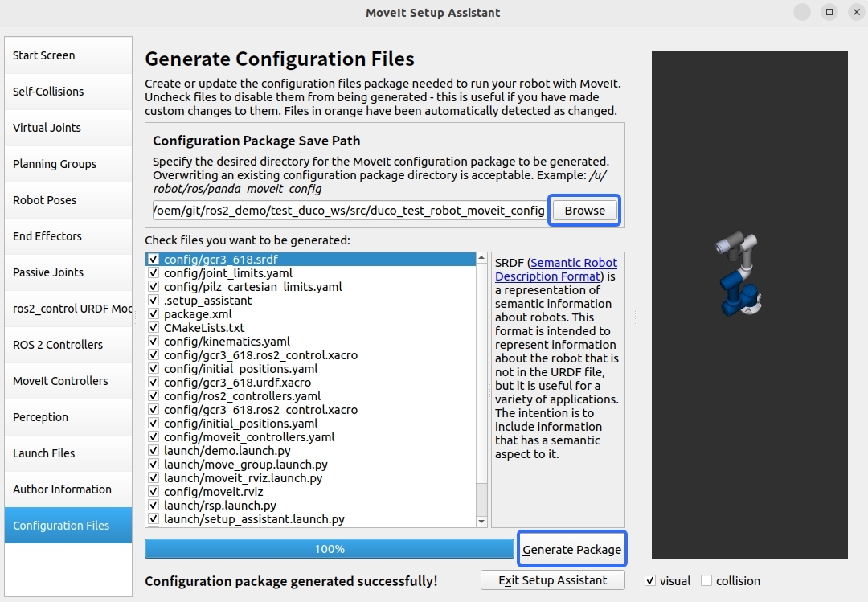
Task: Uncheck the .setup_assistant file checkbox
Action: point(154,300)
